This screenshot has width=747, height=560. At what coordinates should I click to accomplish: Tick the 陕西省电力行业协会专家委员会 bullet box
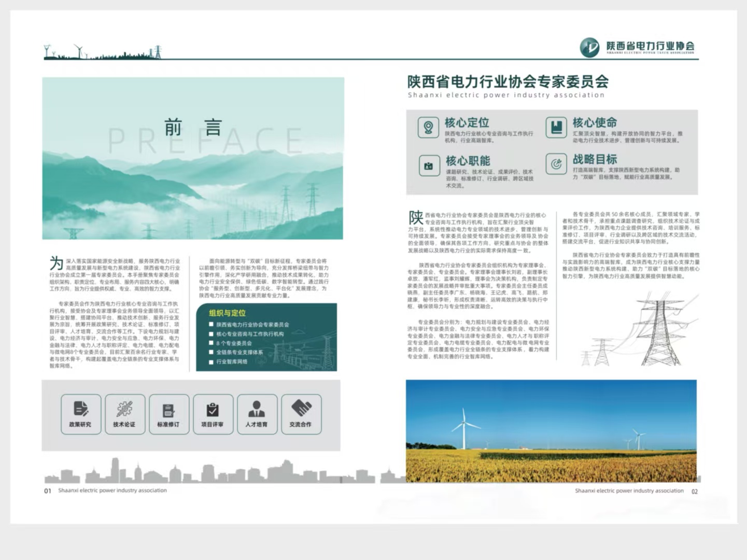pos(211,325)
